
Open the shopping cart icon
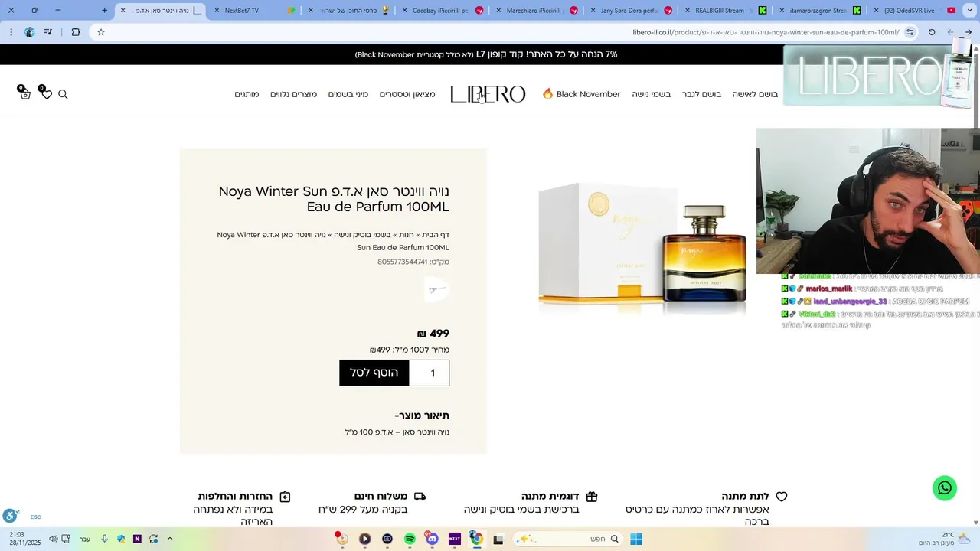[x=24, y=94]
